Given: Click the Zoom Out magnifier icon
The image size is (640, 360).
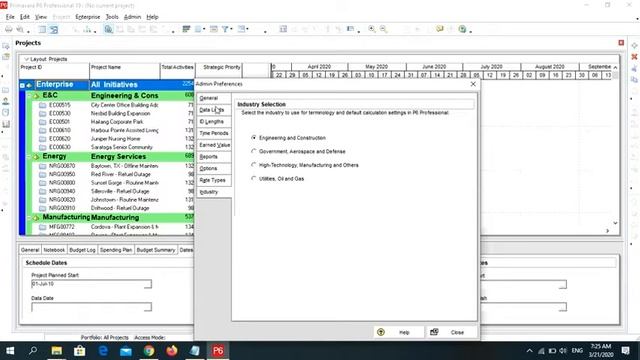Looking at the screenshot, I should (383, 29).
